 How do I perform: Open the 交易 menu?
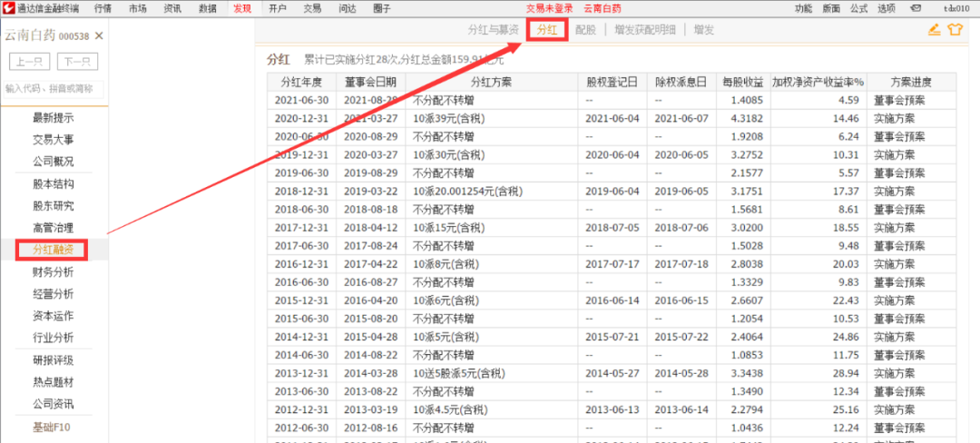click(312, 8)
